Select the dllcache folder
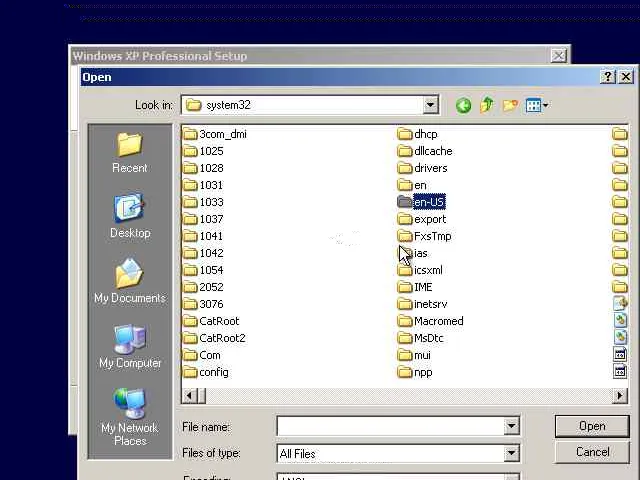 [425, 151]
